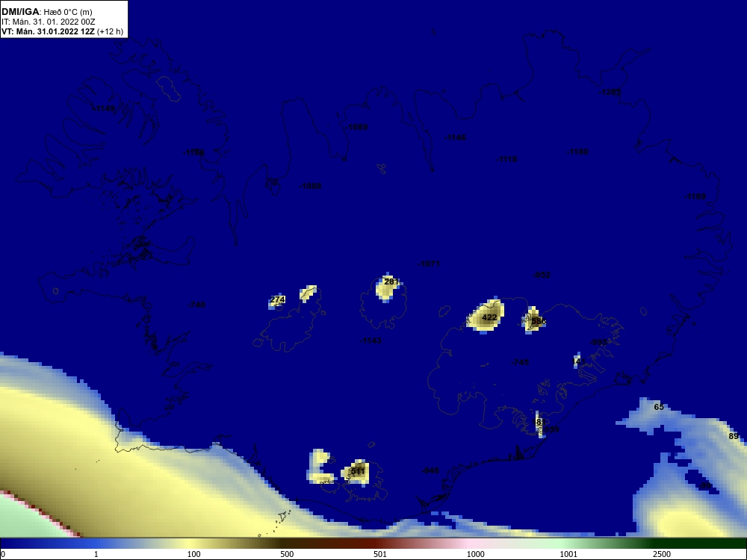Image resolution: width=747 pixels, height=560 pixels.
Task: Click the 586 value on the yellow patch
Action: [539, 321]
